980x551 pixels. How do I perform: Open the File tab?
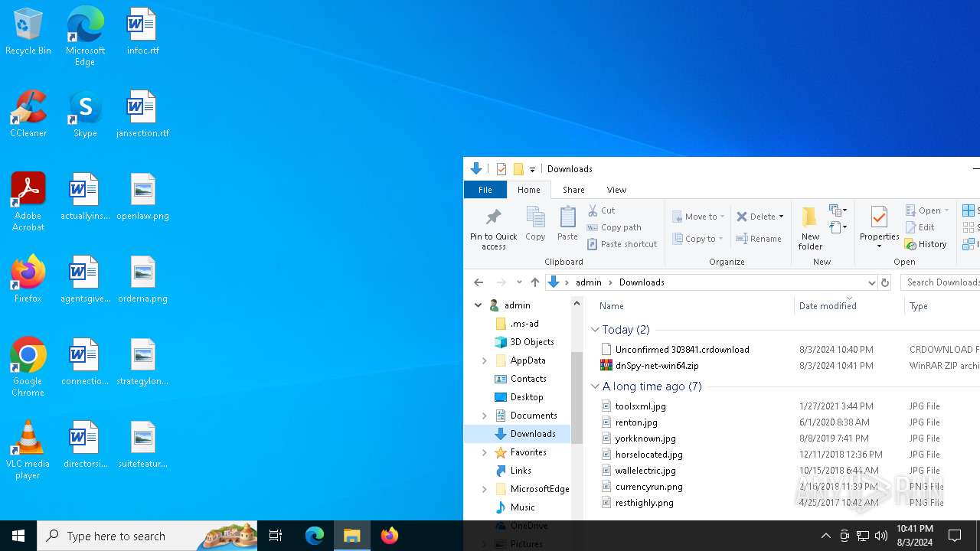click(485, 190)
